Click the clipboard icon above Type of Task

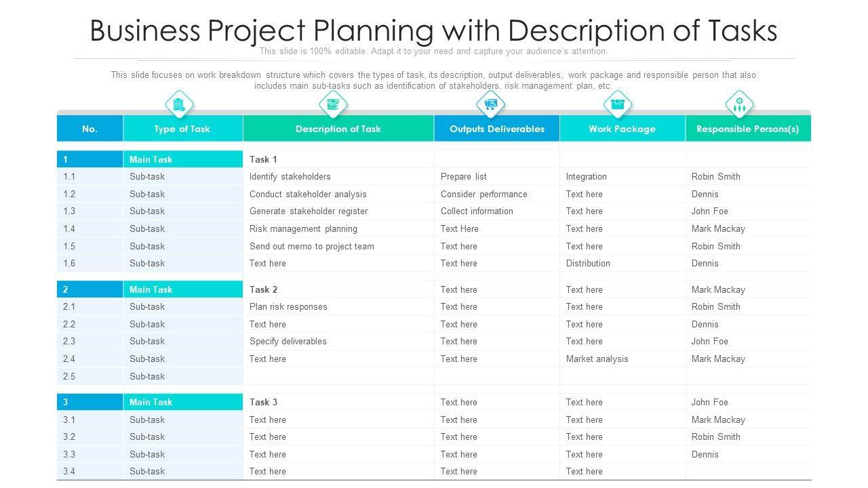[180, 104]
